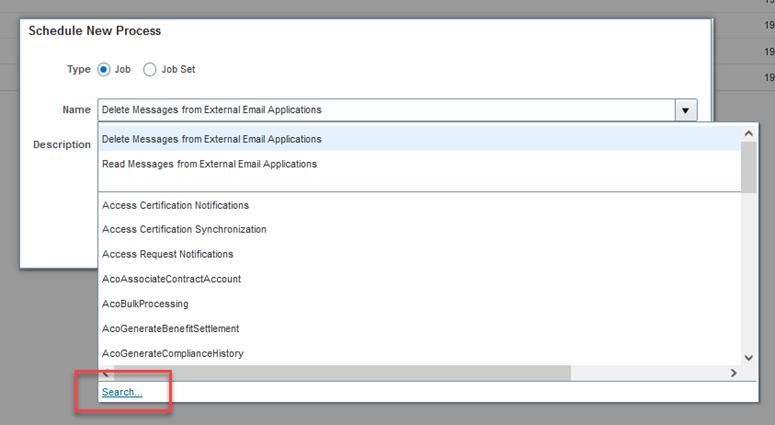Open the Search... link

click(x=122, y=392)
